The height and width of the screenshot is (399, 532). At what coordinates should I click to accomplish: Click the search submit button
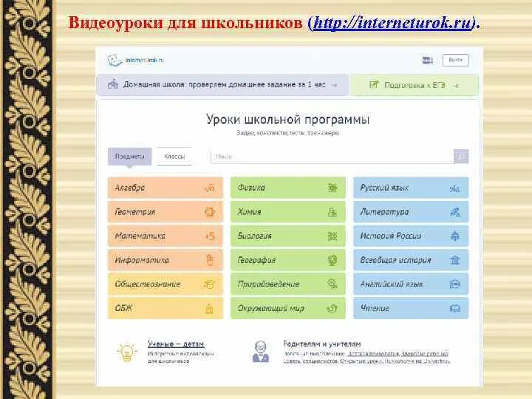coord(461,157)
